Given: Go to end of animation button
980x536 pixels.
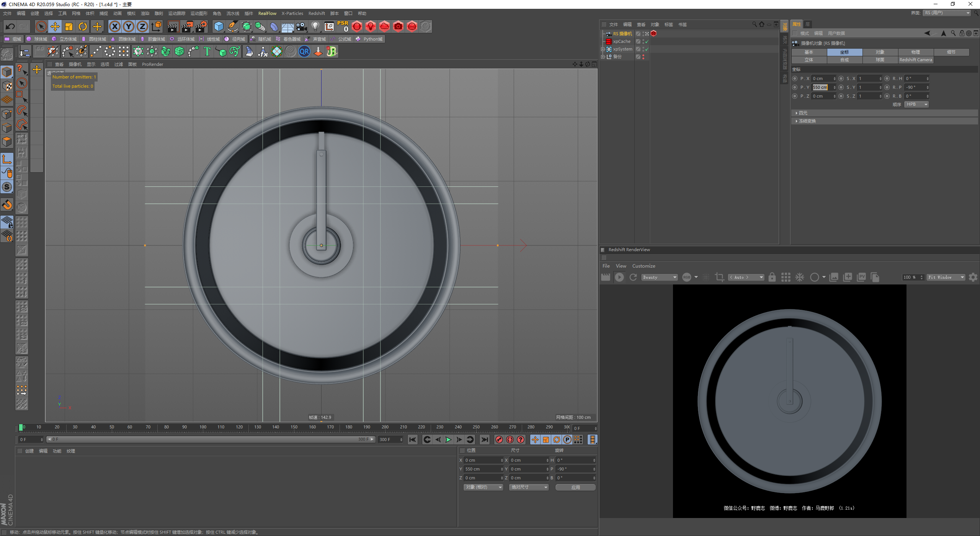Looking at the screenshot, I should pyautogui.click(x=485, y=440).
